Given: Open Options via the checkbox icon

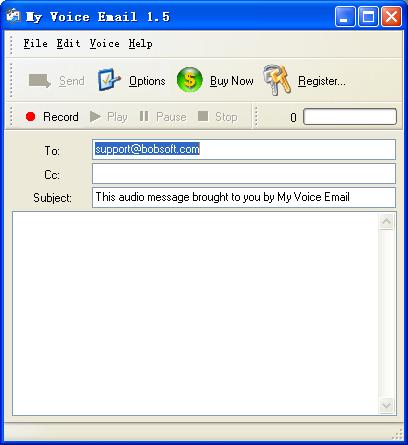Looking at the screenshot, I should tap(109, 80).
